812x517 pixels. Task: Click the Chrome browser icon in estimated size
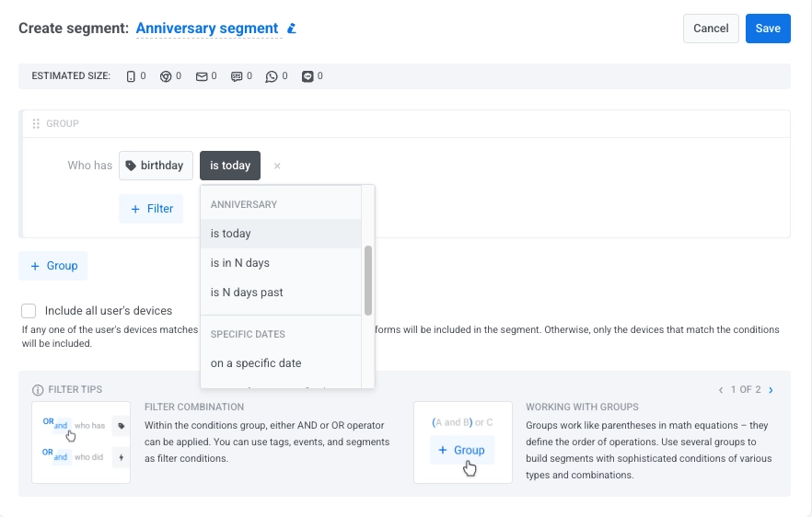click(165, 76)
